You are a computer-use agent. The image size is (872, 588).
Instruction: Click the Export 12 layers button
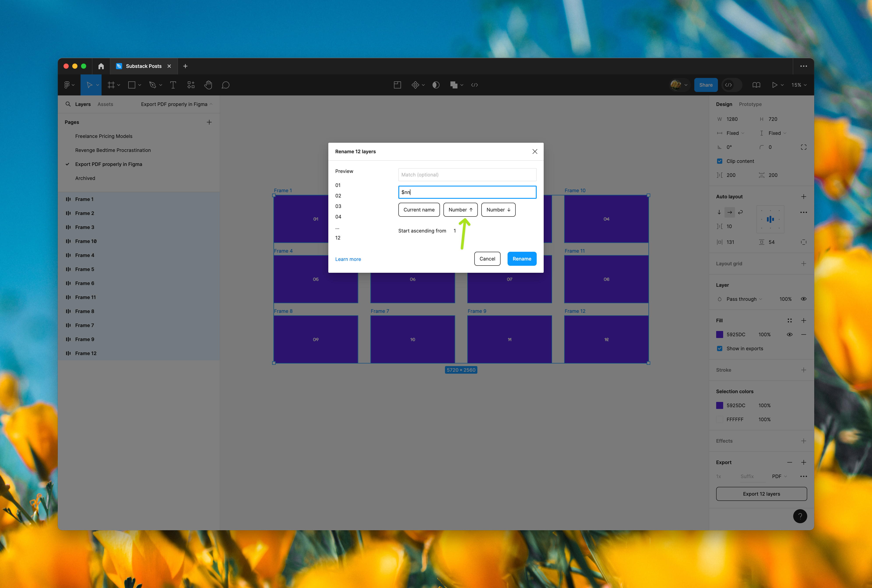(761, 494)
